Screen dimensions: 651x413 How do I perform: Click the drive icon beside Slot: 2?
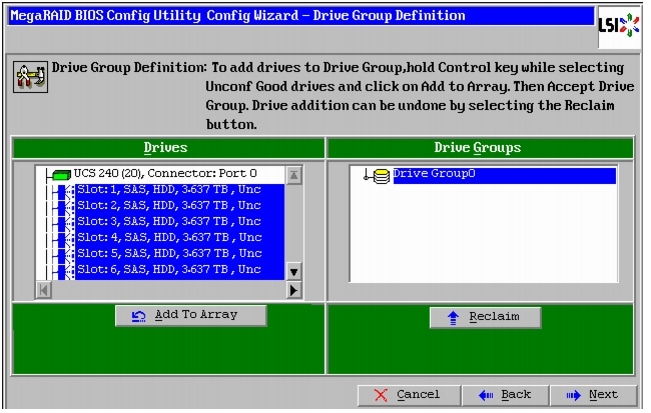66,206
